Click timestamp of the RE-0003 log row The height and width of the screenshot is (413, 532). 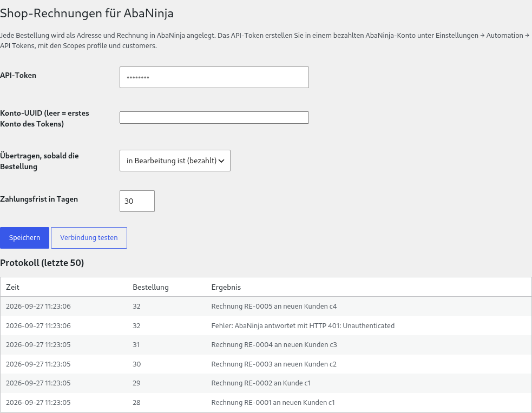(38, 364)
